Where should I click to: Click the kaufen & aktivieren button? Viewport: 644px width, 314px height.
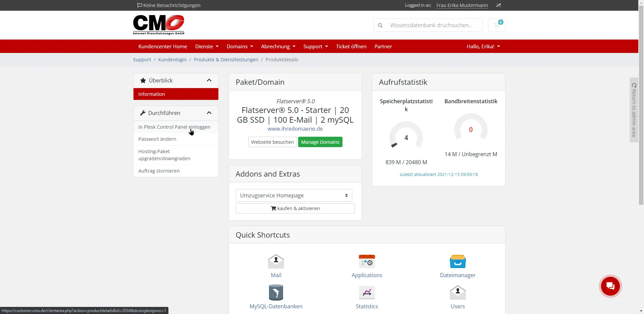[295, 208]
